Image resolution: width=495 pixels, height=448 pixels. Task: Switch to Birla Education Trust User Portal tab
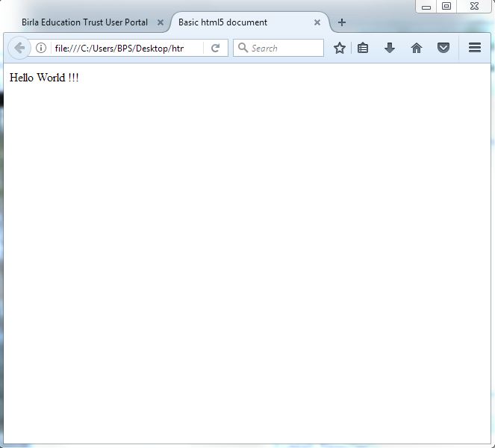(84, 22)
